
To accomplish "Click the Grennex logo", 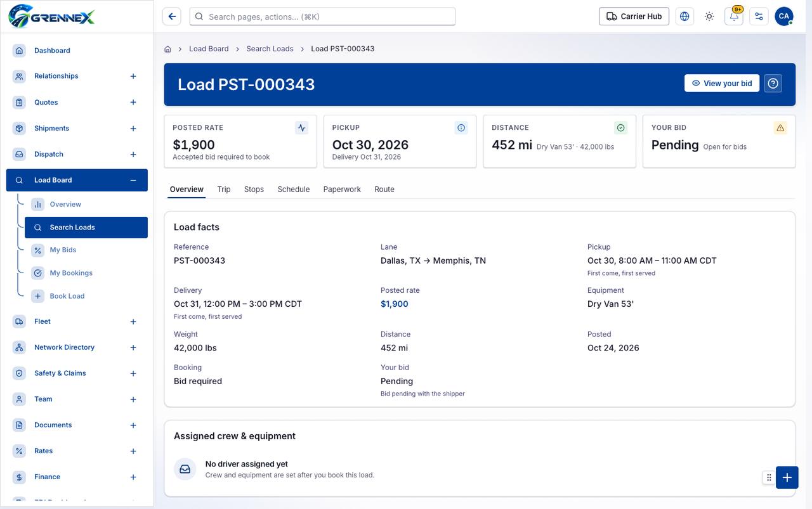I will point(52,16).
